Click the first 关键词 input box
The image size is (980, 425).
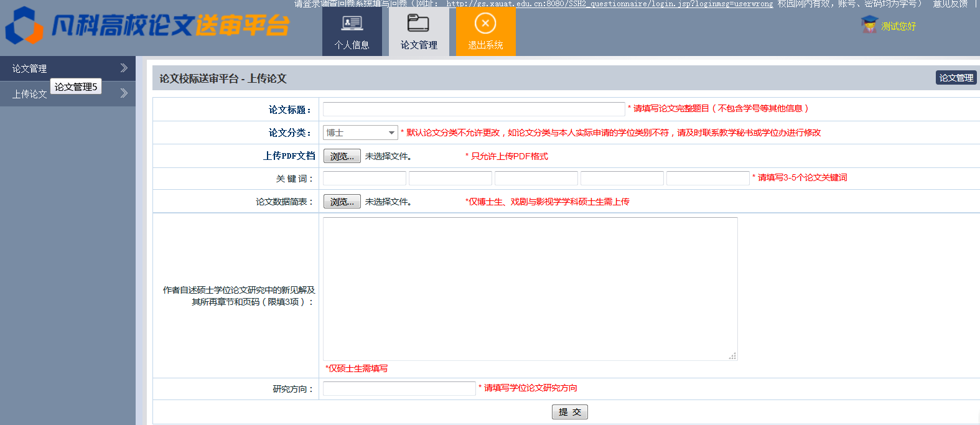tap(365, 179)
